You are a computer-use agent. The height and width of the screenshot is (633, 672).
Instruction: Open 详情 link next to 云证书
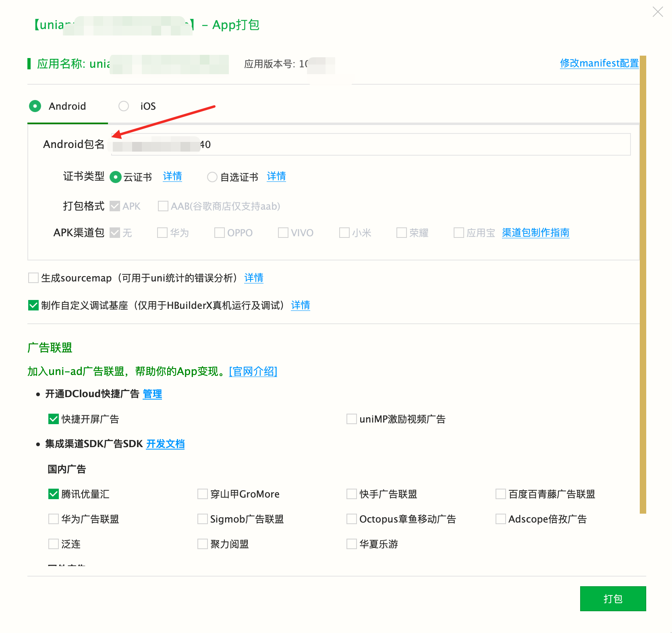pos(172,177)
